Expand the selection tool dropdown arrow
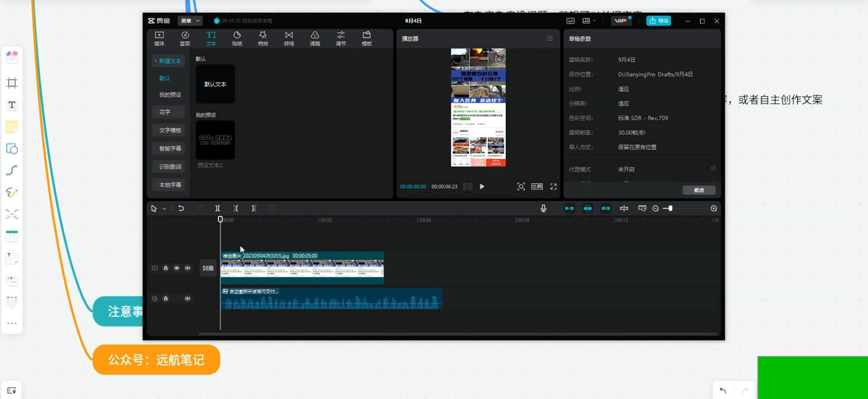868x399 pixels. 164,209
